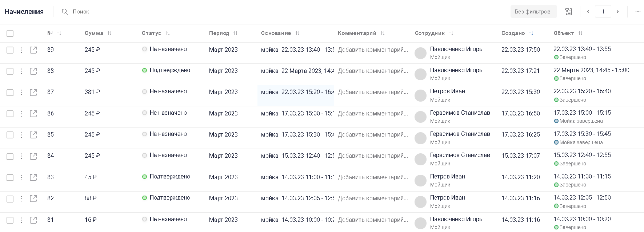Sort by the Сумма column
644x232 pixels.
[x=109, y=33]
